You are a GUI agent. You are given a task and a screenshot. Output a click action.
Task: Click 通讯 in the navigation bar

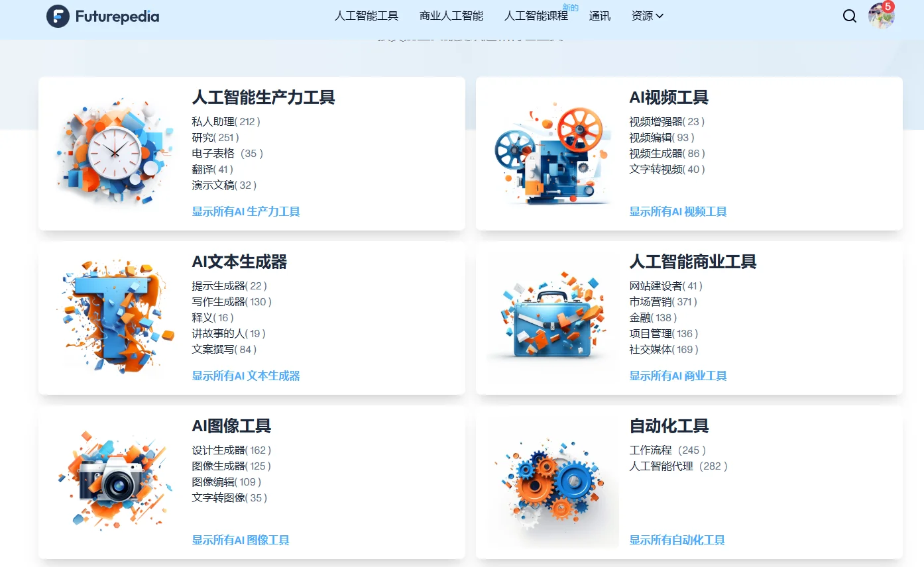(599, 16)
